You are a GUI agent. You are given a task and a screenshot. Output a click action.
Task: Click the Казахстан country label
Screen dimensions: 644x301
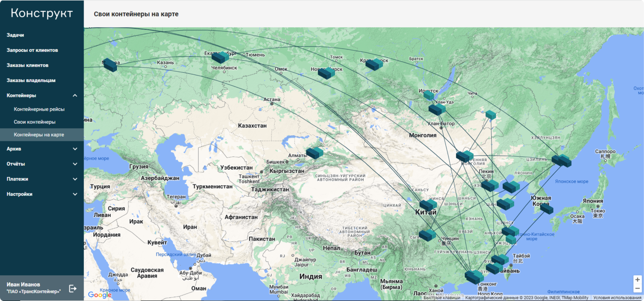tap(252, 126)
